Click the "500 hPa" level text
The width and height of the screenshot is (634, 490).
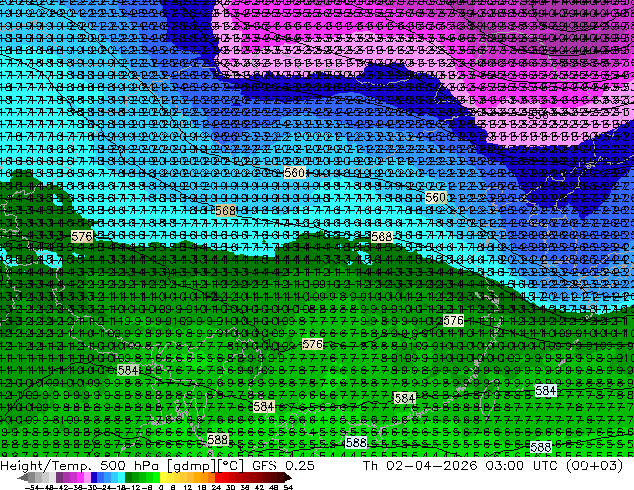point(130,466)
